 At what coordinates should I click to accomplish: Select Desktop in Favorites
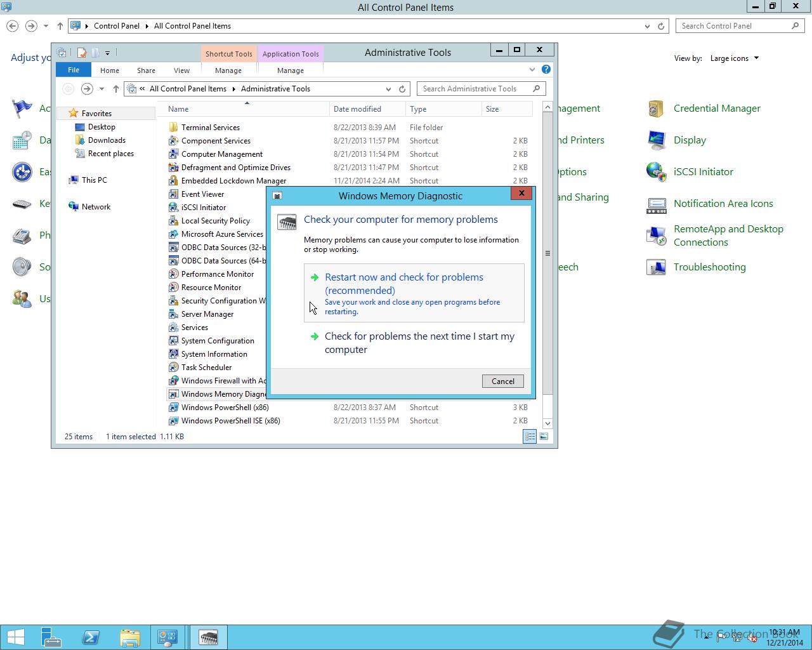tap(101, 127)
